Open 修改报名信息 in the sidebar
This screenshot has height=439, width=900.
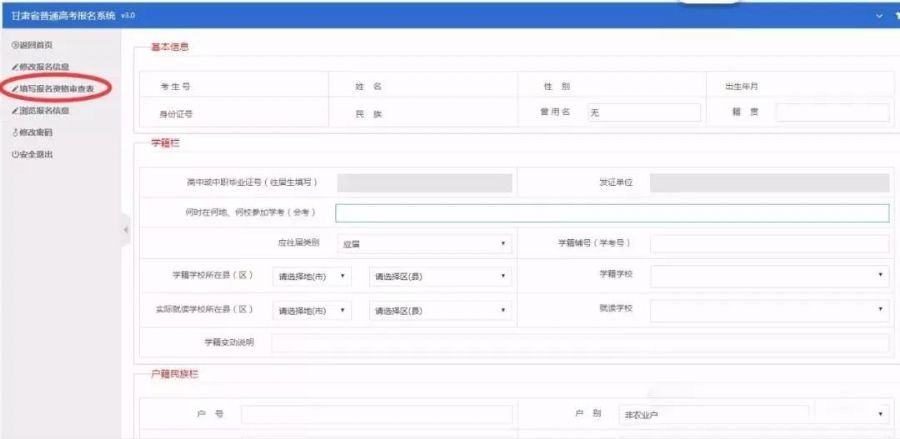tap(41, 67)
